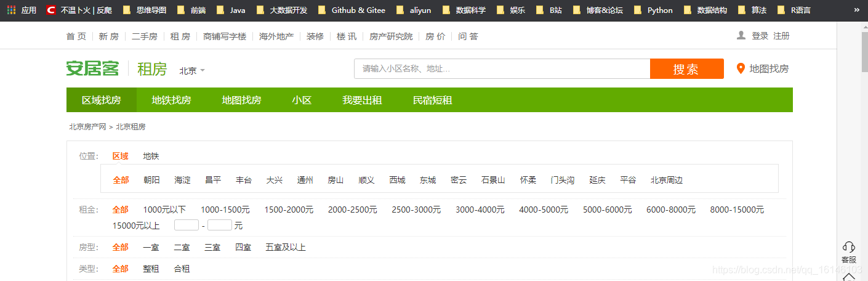868x281 pixels.
Task: Filter rent 2000-2500元
Action: [353, 210]
